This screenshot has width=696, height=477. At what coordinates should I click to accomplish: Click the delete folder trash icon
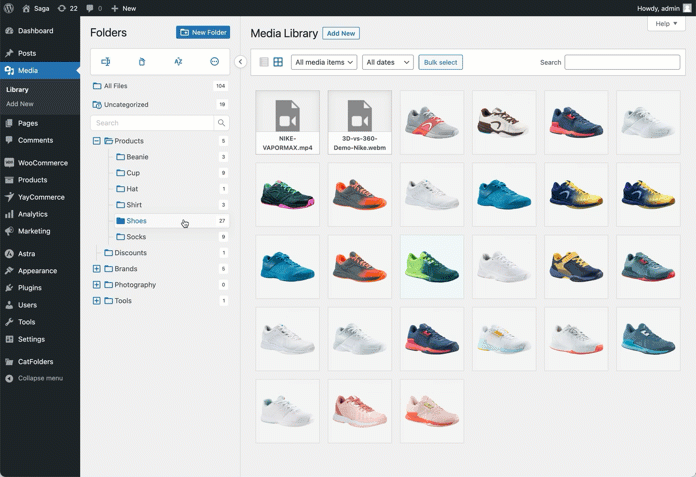click(142, 62)
